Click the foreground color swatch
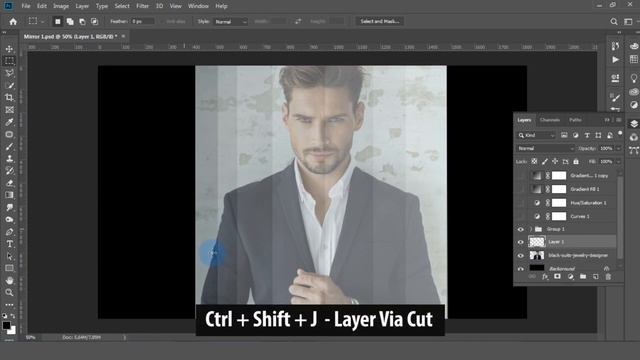This screenshot has width=640, height=360. pyautogui.click(x=6, y=325)
